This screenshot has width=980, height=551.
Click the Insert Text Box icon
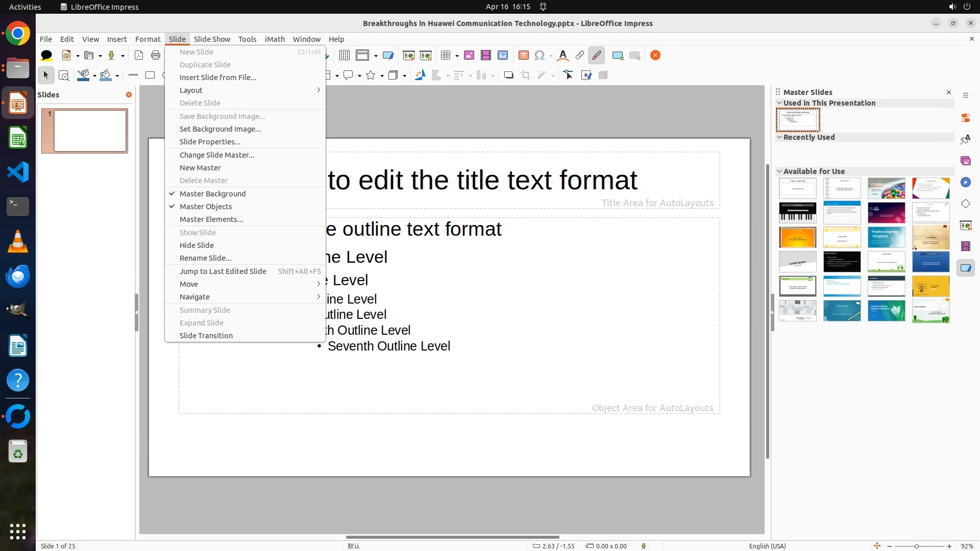pos(523,56)
